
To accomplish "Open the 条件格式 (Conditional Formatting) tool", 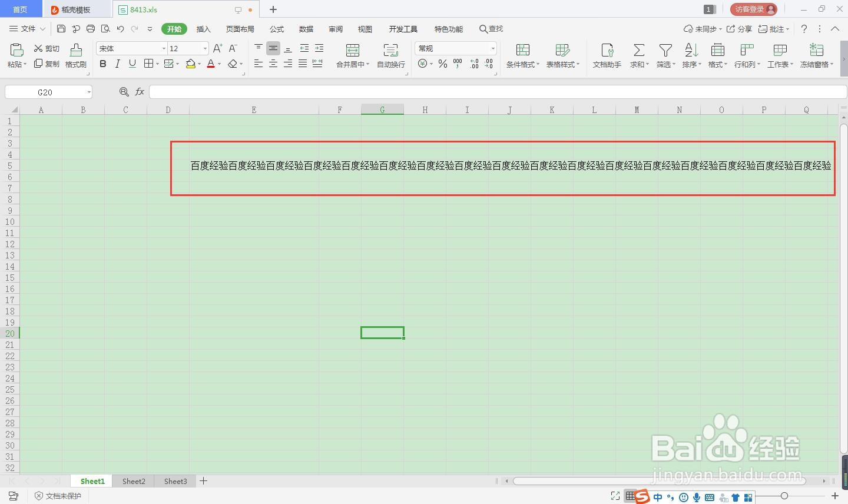I will 521,56.
